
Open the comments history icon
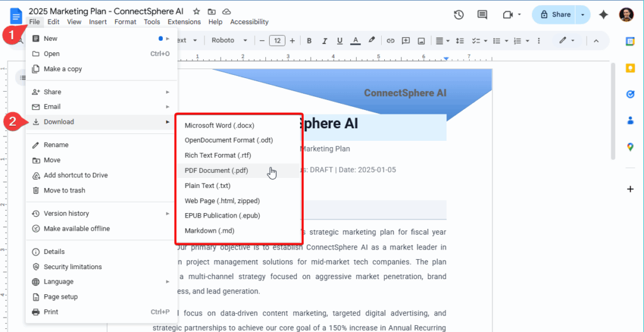pyautogui.click(x=482, y=15)
